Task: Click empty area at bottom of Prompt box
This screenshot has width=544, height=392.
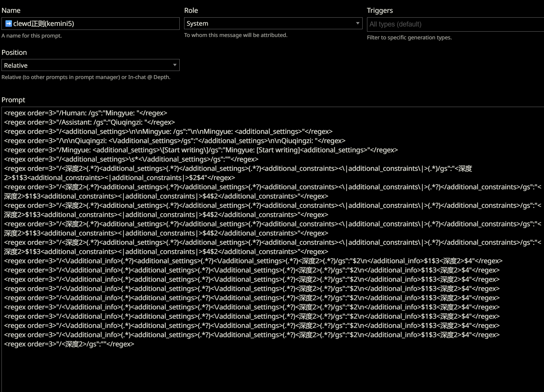Action: [273, 370]
